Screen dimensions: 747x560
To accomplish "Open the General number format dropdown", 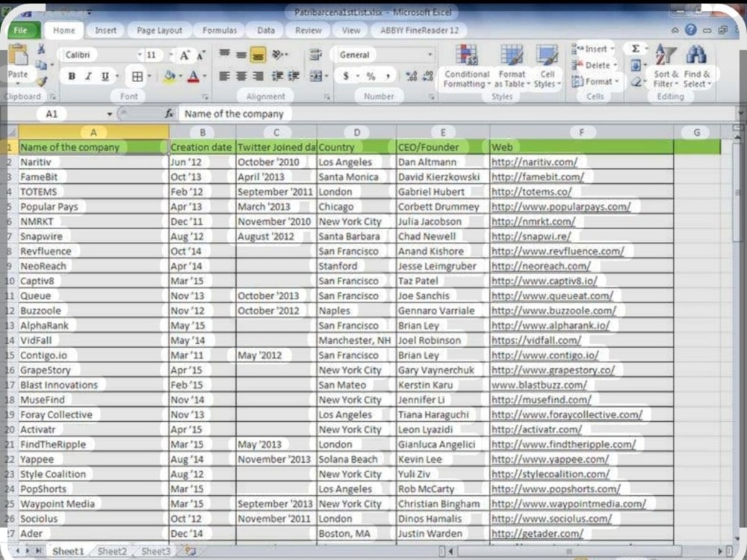I will coord(430,55).
